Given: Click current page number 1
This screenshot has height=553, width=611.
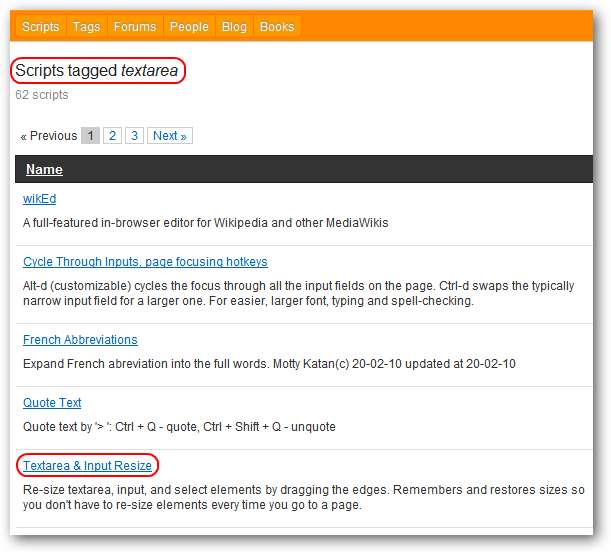Looking at the screenshot, I should pos(90,136).
